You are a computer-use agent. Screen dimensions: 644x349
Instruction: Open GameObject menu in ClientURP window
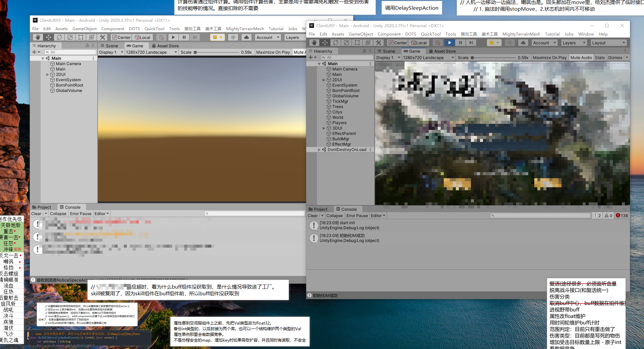pos(361,34)
